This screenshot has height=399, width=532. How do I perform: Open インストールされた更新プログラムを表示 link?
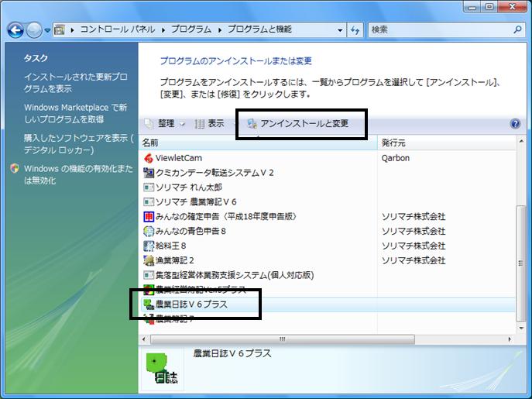click(x=76, y=83)
